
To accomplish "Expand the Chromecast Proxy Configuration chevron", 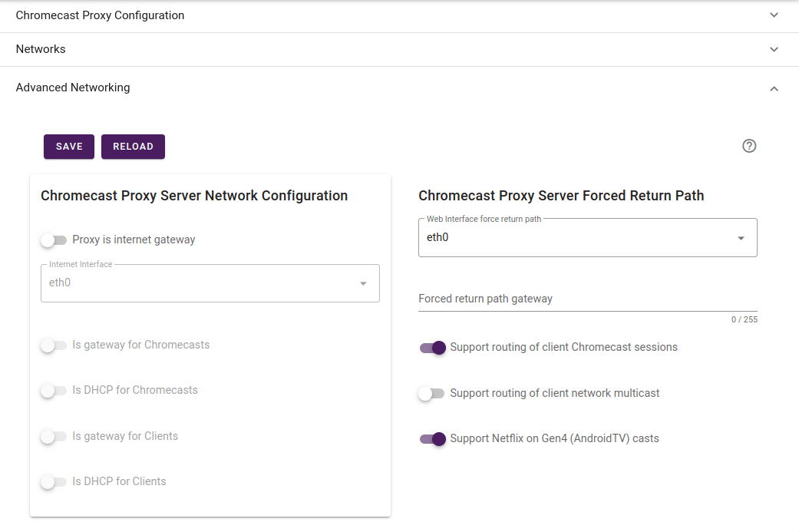I will coord(774,15).
